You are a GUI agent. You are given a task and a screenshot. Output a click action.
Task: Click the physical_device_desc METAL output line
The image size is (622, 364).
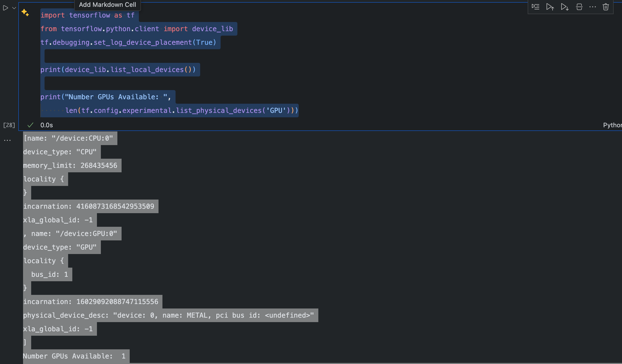(168, 315)
